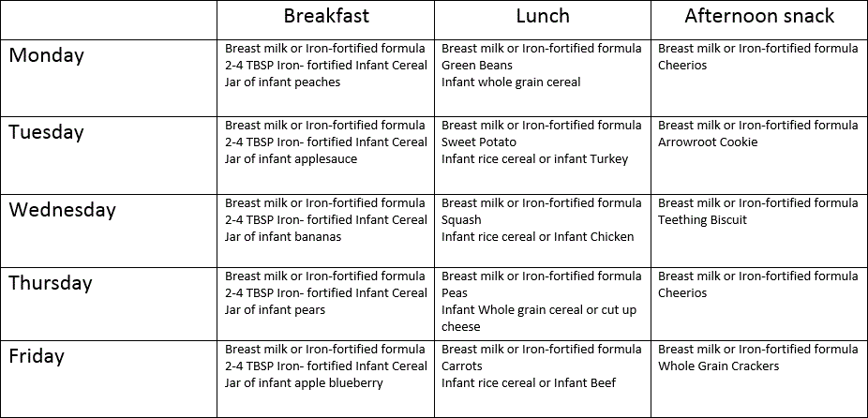The width and height of the screenshot is (868, 418).
Task: Click 'Carrots' in Friday lunch
Action: pos(462,366)
